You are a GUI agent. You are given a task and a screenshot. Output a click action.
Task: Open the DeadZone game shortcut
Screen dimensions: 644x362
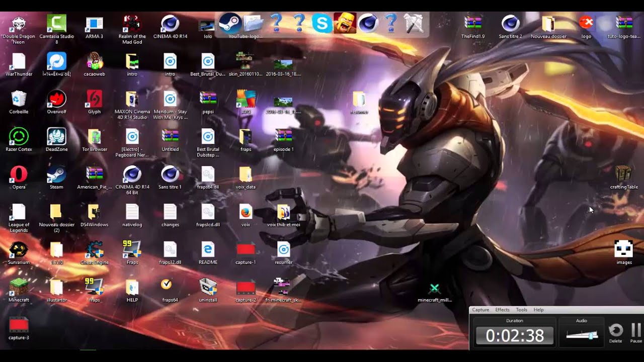click(56, 137)
